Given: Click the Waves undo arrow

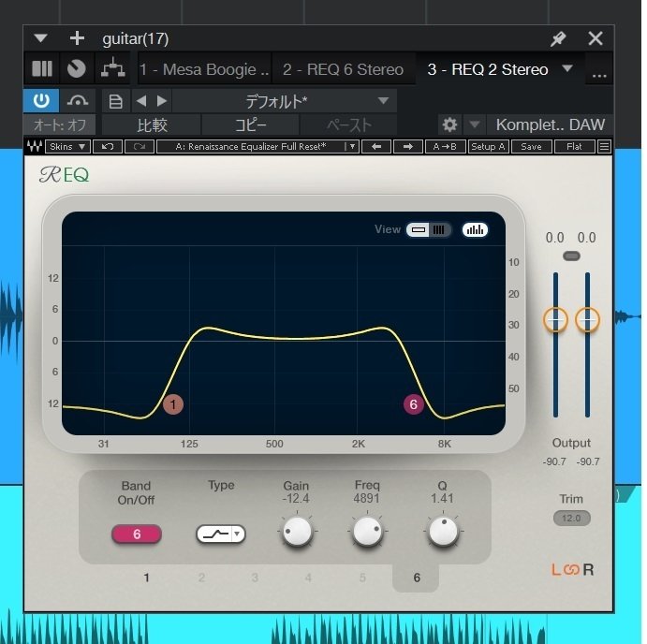Looking at the screenshot, I should tap(108, 146).
